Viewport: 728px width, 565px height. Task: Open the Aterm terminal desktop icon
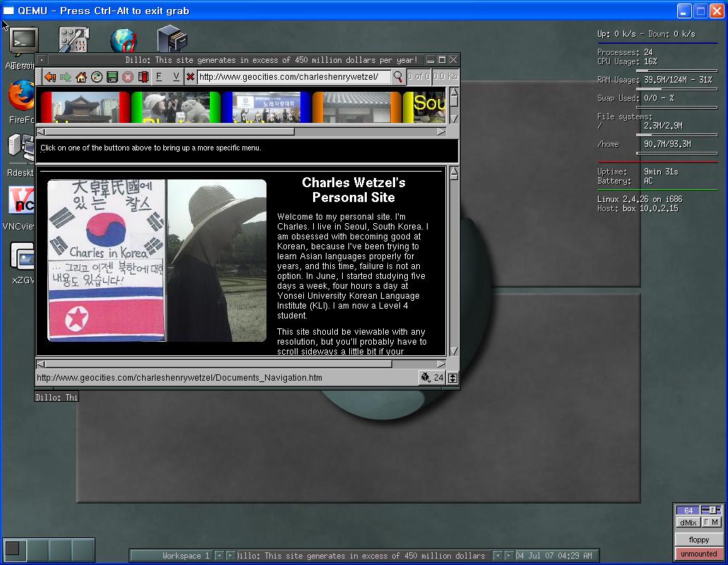click(23, 41)
